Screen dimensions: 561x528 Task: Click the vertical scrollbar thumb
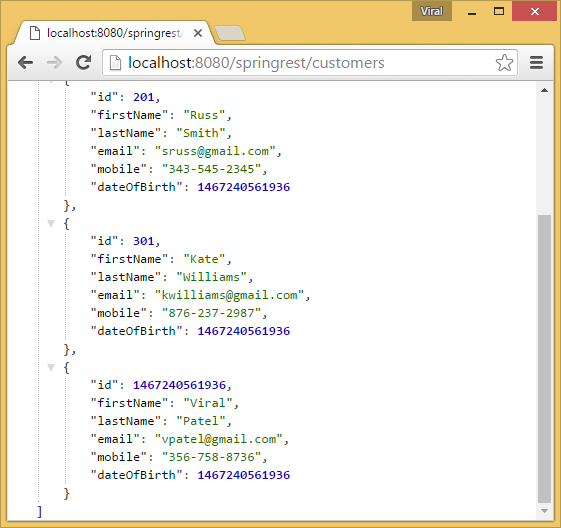tap(544, 359)
